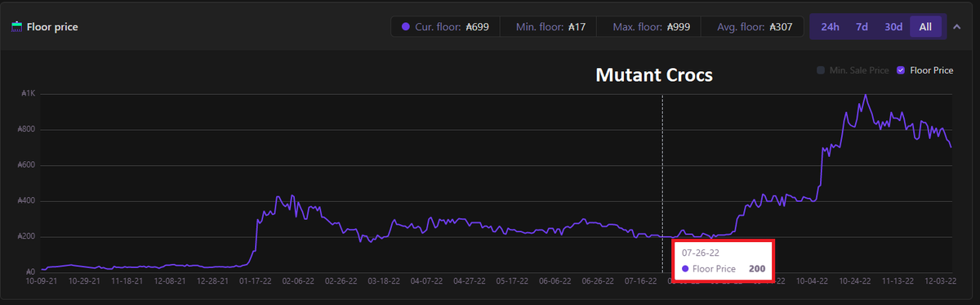Click the ₳800 y-axis label
The image size is (980, 305).
click(x=25, y=129)
